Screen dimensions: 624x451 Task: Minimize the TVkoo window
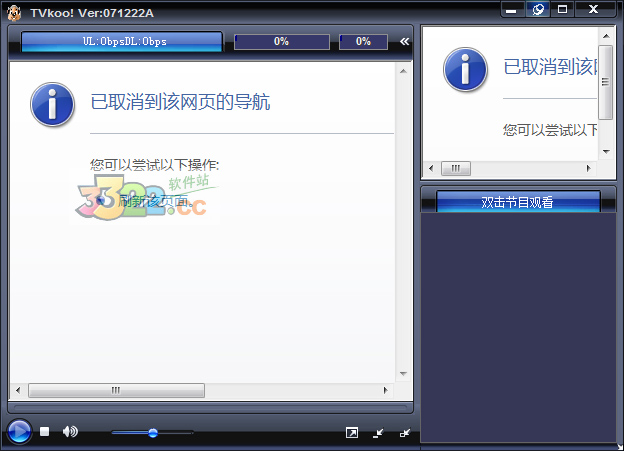tap(512, 9)
